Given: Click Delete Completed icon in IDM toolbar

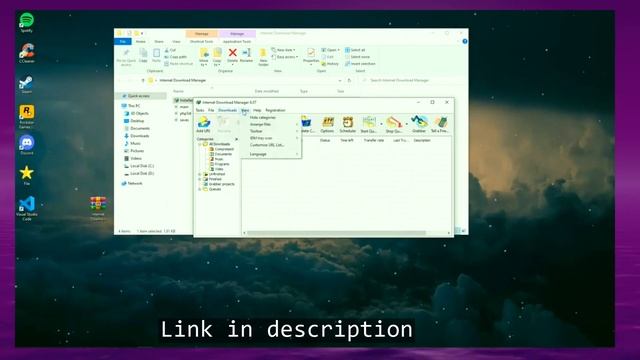Looking at the screenshot, I should [x=308, y=124].
